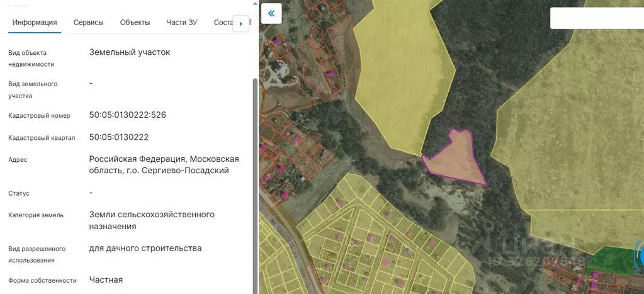Click the Земельный участок object type value
The width and height of the screenshot is (644, 294).
click(130, 52)
